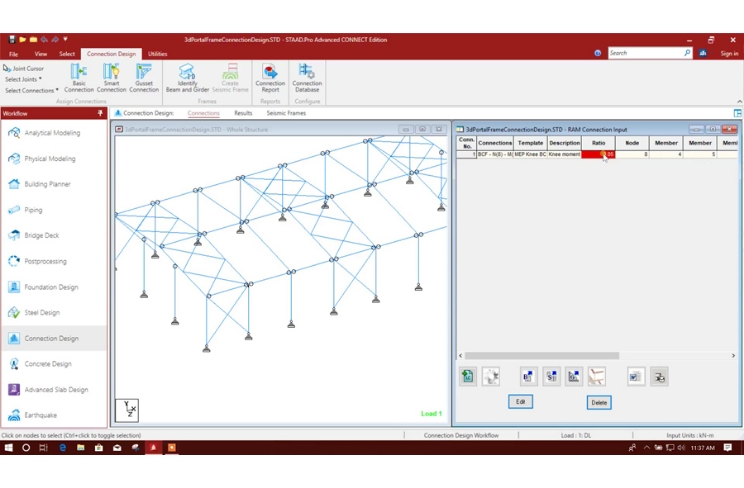Screen dimensions: 744x488
Task: Open File Explorer from taskbar
Action: tap(81, 448)
